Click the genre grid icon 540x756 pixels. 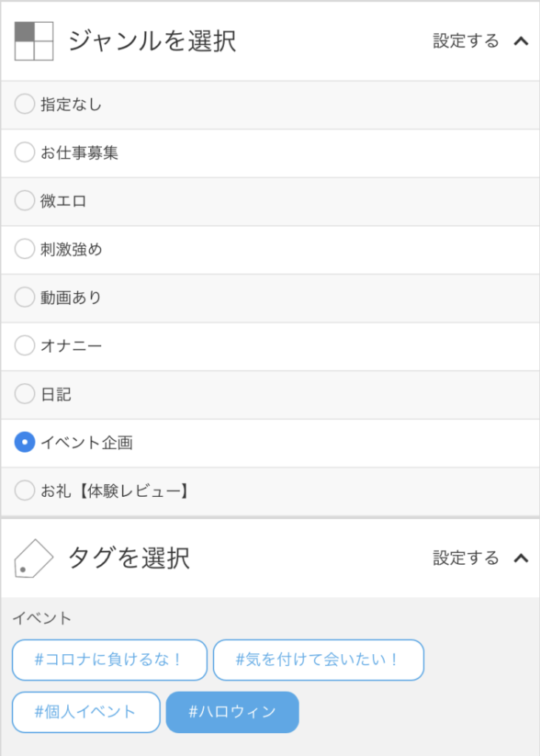tap(34, 41)
